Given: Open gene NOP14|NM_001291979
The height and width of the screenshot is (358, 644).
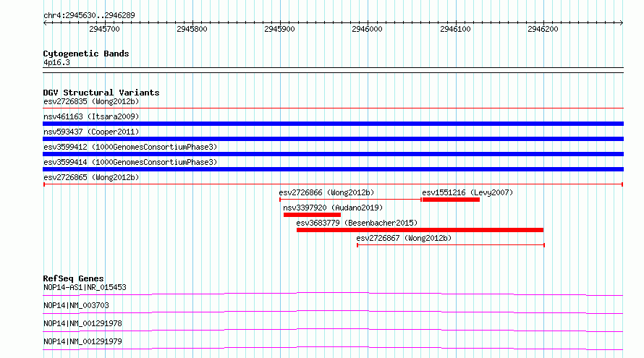Looking at the screenshot, I should click(x=82, y=341).
